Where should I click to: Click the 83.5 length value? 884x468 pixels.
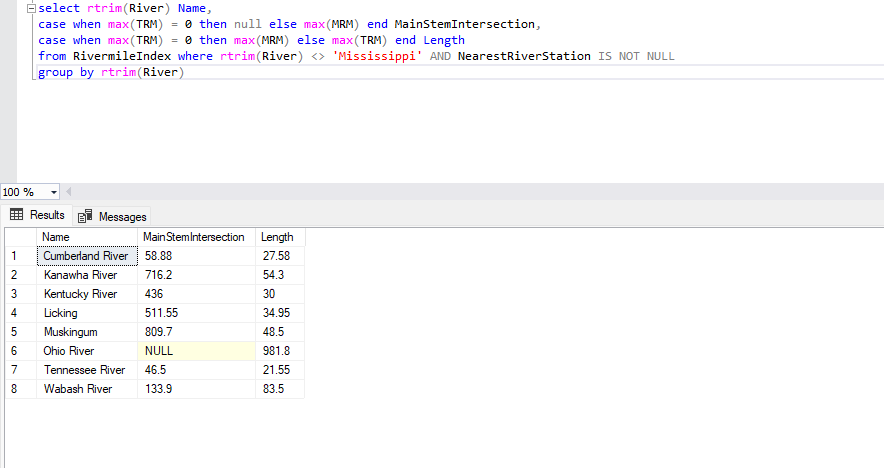click(280, 389)
